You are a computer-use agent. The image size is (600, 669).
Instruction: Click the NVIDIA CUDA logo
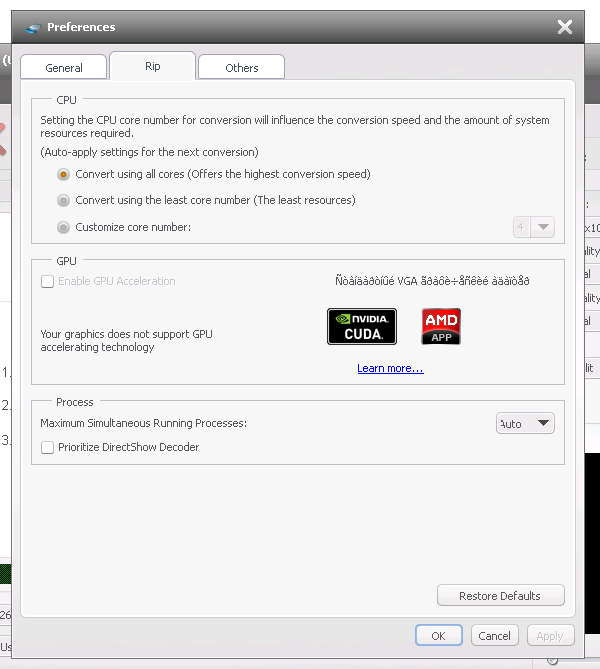pos(362,326)
